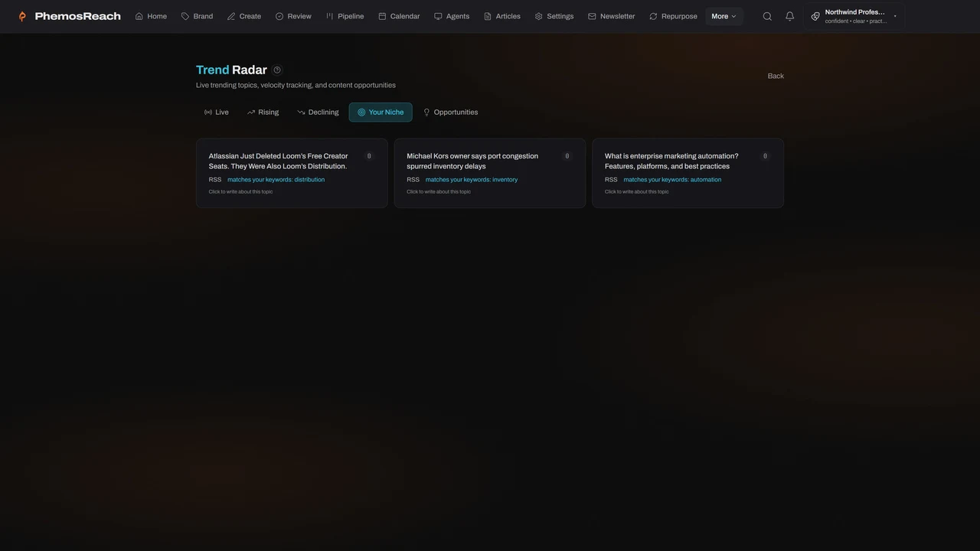
Task: Click the "matches your keywords: inventory" tag
Action: pos(472,180)
